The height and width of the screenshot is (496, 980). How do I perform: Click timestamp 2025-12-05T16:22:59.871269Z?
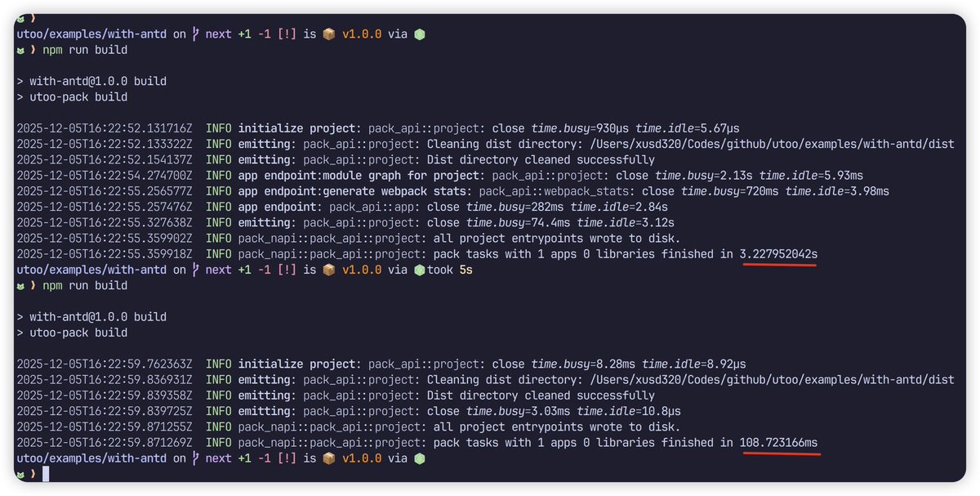click(105, 442)
